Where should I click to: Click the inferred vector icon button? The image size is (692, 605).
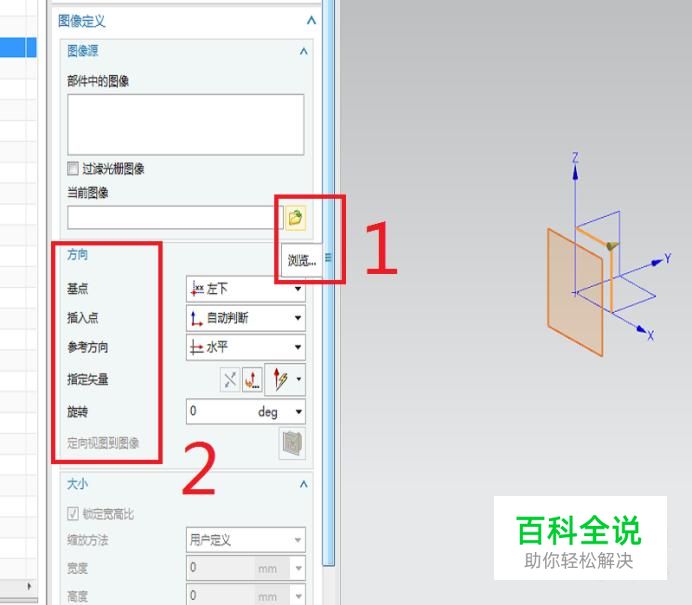click(280, 380)
